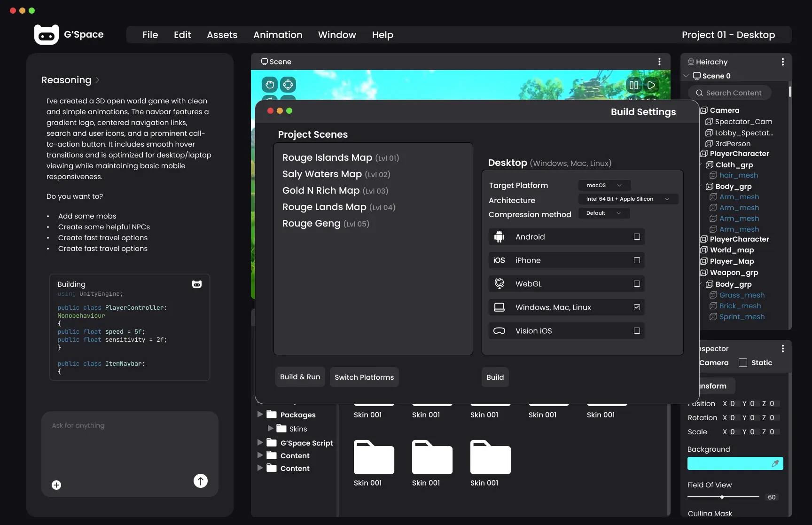
Task: Open the Animation menu
Action: click(278, 35)
